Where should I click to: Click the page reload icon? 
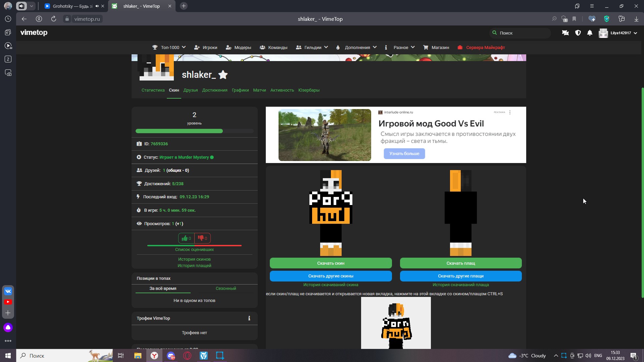coord(54,19)
